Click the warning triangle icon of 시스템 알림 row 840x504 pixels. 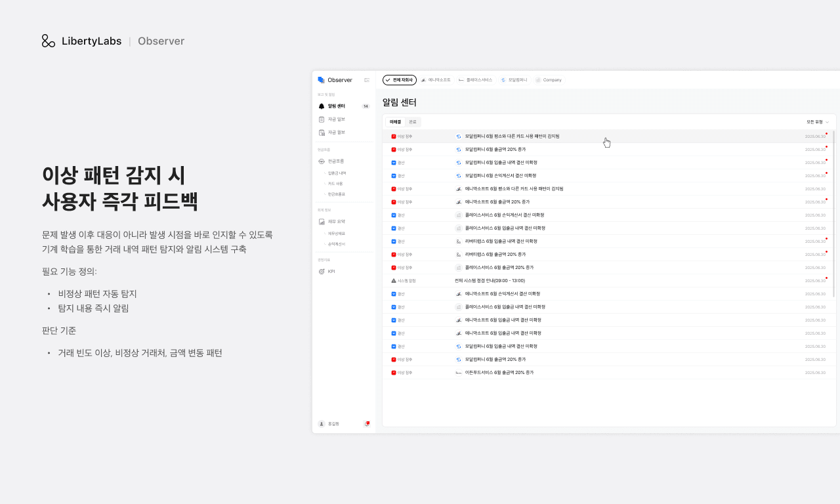pos(394,281)
